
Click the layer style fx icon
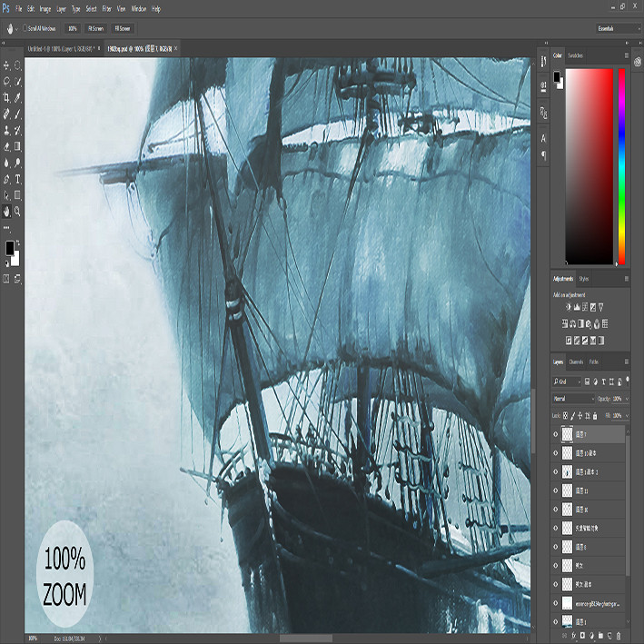pyautogui.click(x=574, y=636)
